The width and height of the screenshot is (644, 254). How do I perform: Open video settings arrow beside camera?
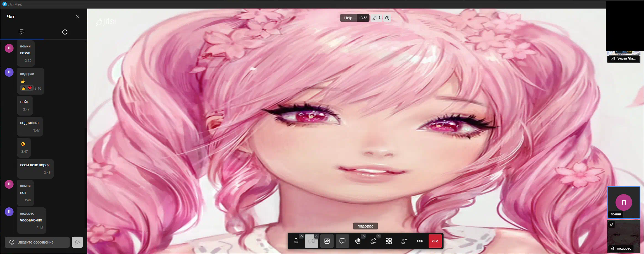pos(317,236)
